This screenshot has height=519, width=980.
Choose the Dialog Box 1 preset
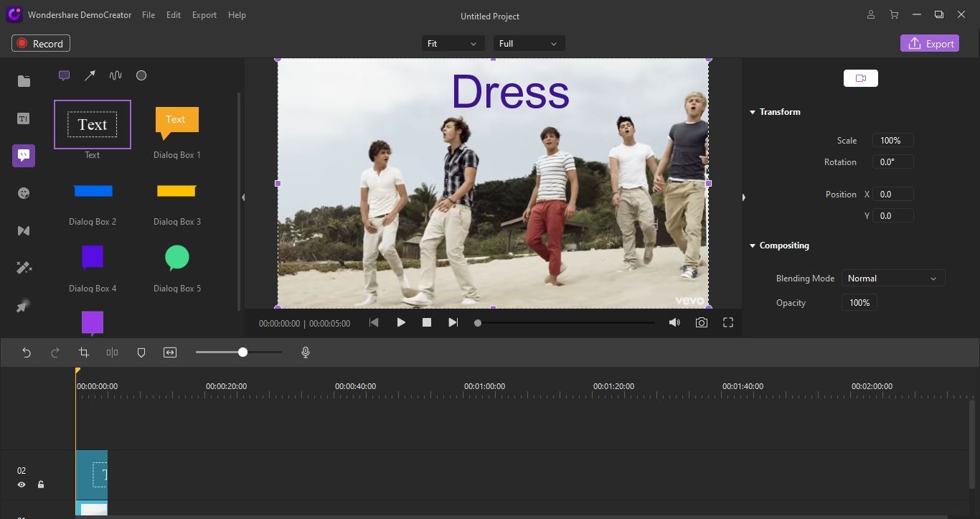177,125
